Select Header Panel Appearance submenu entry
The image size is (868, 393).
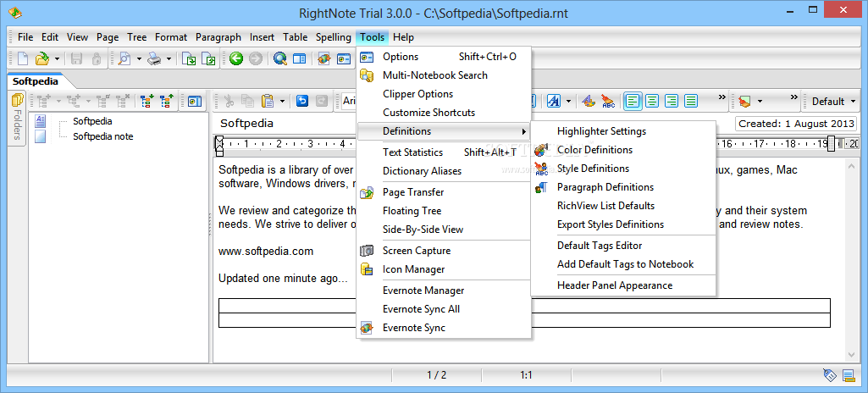point(623,285)
